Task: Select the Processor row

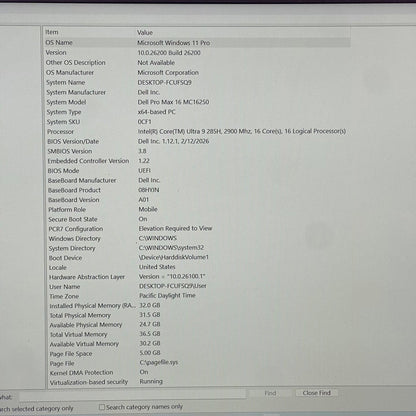Action: [x=197, y=132]
